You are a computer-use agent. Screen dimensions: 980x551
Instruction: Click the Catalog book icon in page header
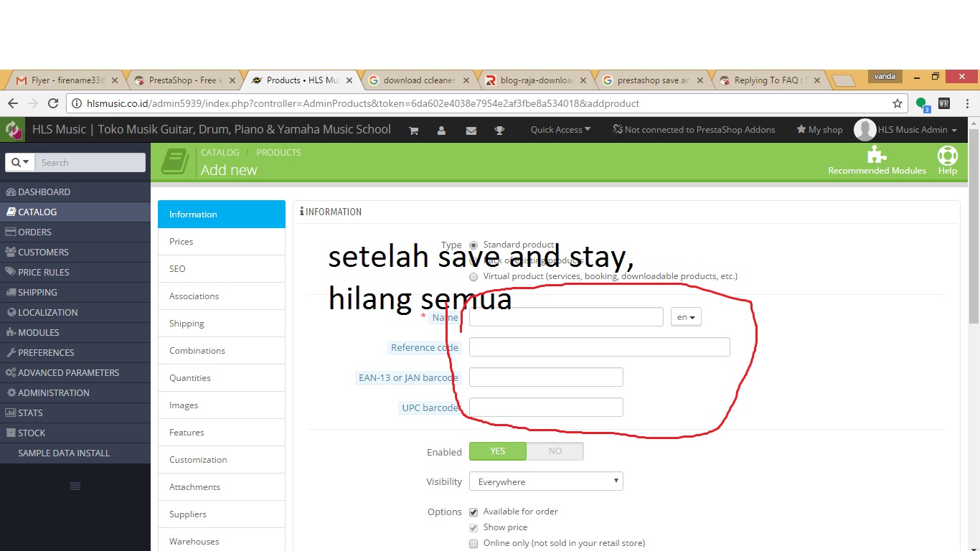(175, 161)
